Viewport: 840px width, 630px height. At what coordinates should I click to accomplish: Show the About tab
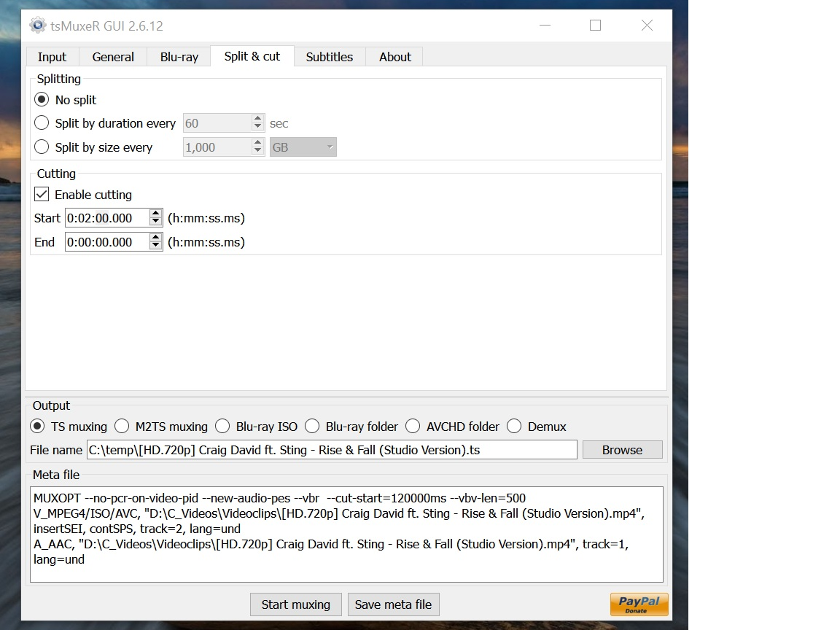395,57
